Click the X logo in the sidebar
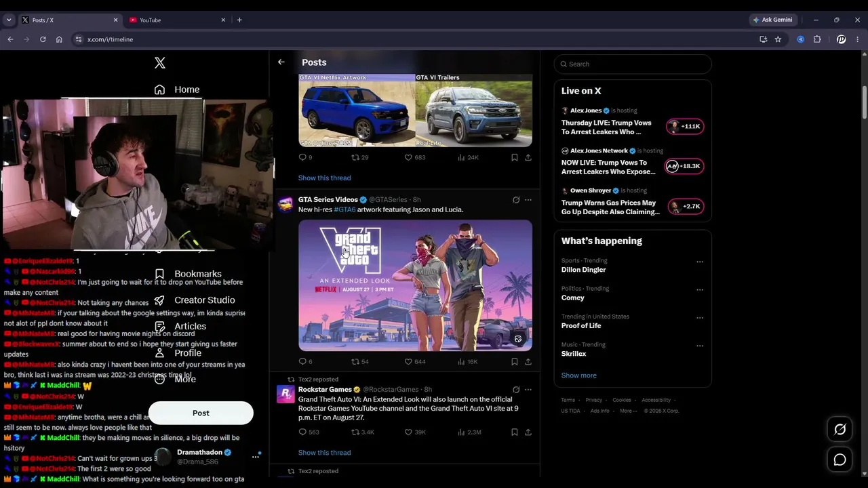 (x=160, y=63)
